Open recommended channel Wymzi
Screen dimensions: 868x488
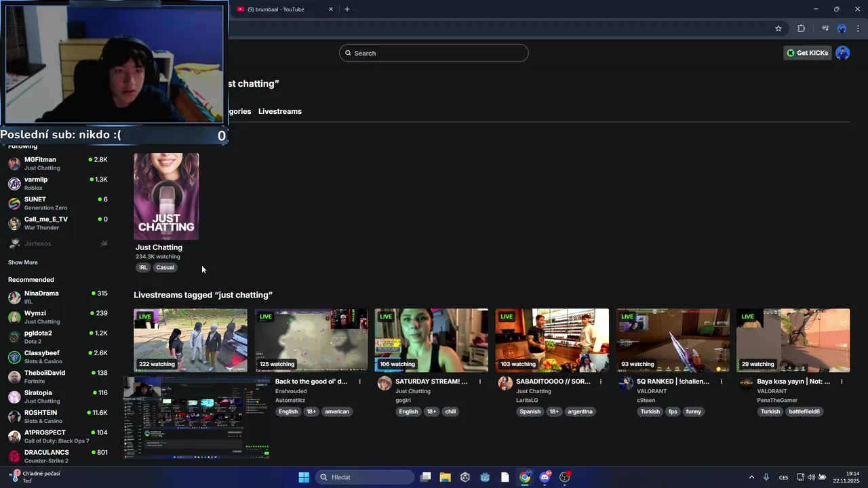click(58, 317)
